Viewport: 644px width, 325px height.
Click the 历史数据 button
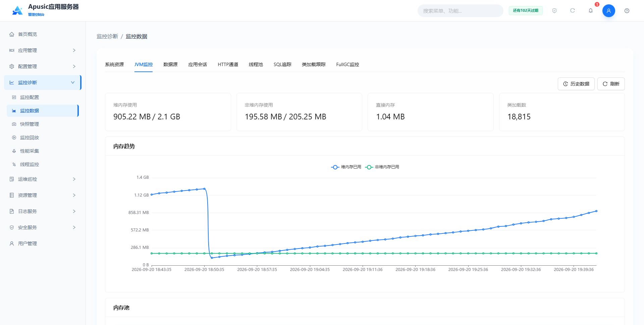point(576,84)
